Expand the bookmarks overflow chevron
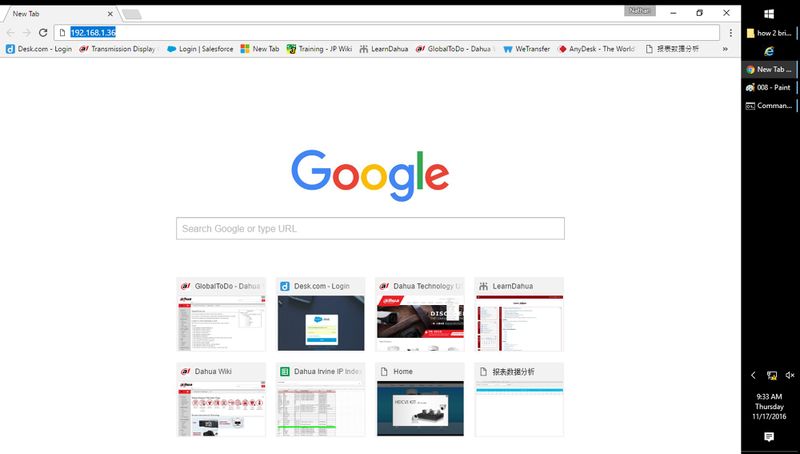 click(725, 49)
